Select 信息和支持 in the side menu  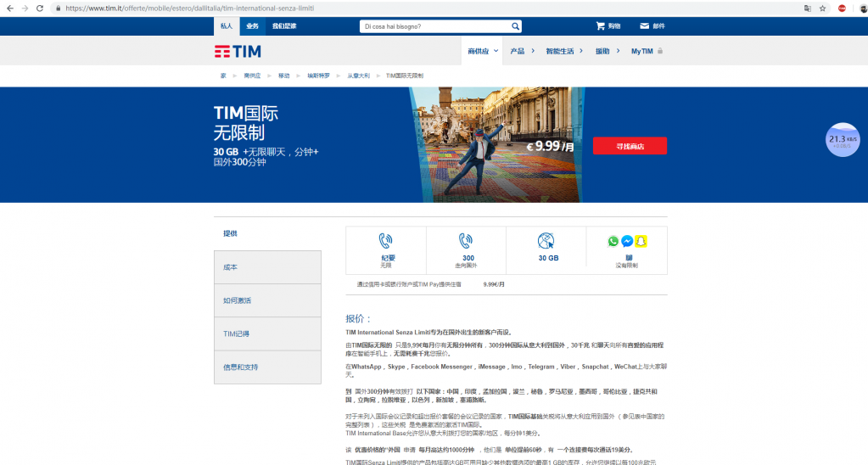(267, 367)
